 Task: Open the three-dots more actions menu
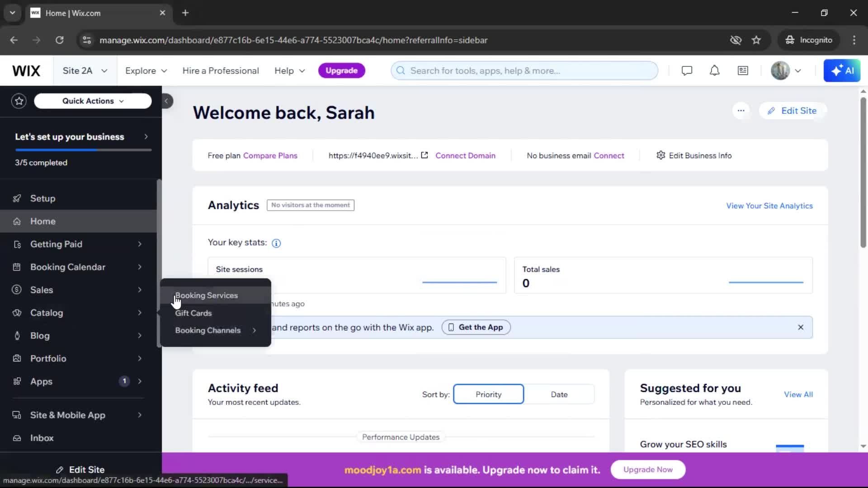point(741,111)
